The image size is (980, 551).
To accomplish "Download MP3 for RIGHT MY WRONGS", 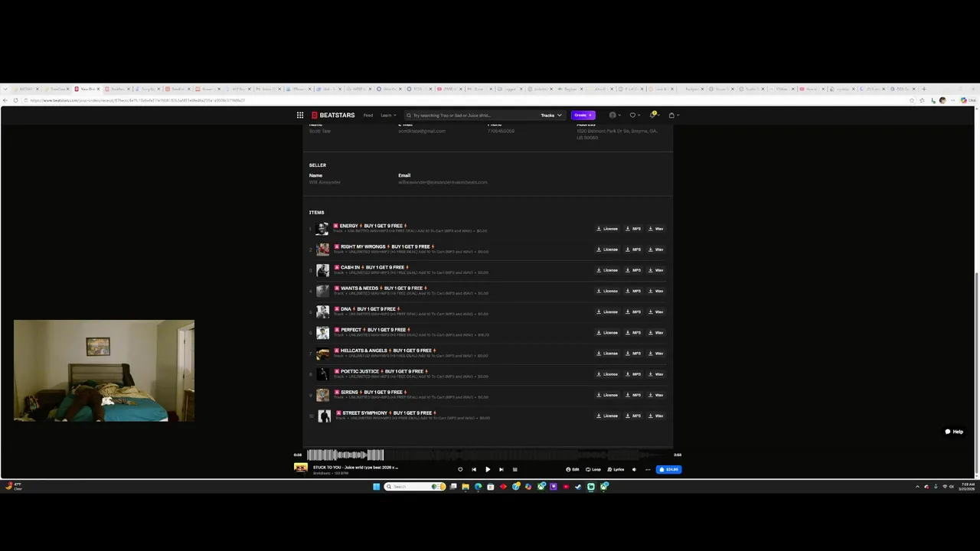I will [633, 249].
